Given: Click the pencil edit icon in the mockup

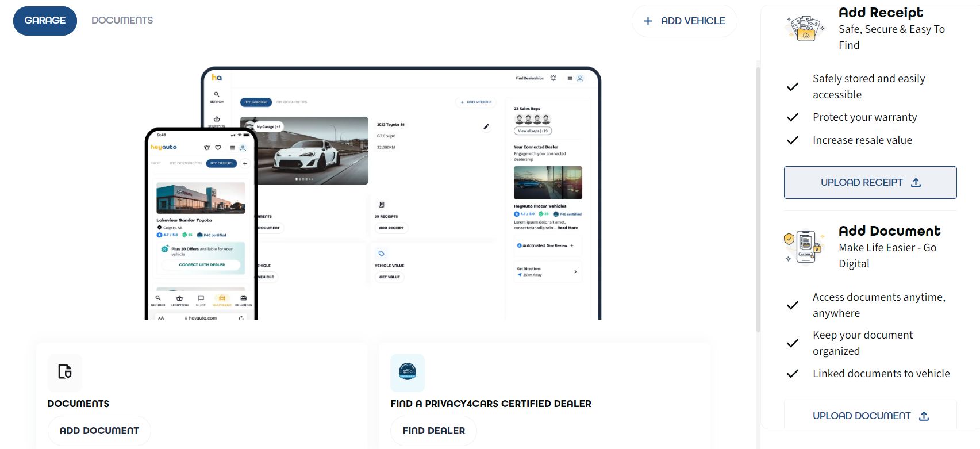Looking at the screenshot, I should tap(486, 127).
